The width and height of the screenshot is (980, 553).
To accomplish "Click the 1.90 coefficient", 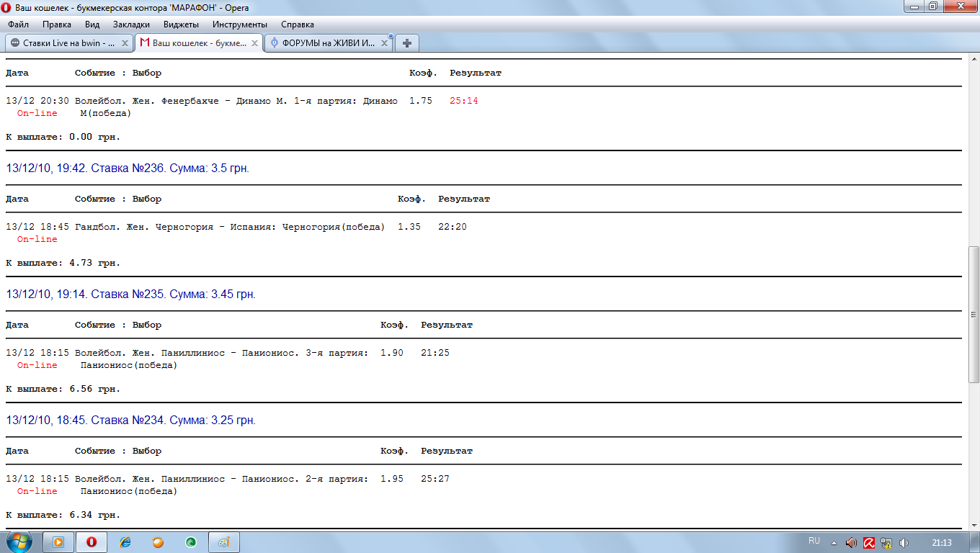I will (x=392, y=353).
